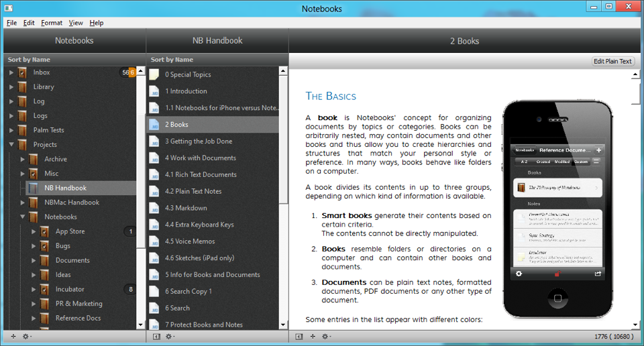Click the Notebooks app icon in title bar
The image size is (644, 346).
tap(8, 8)
